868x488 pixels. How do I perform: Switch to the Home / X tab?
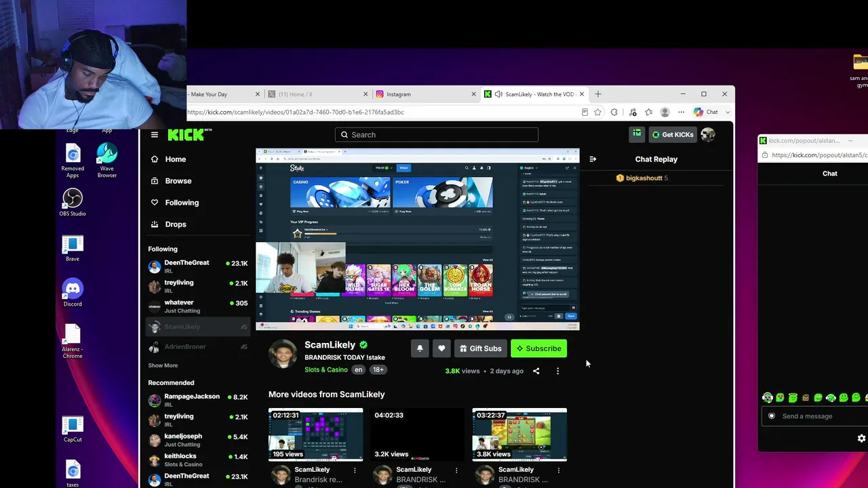(x=317, y=94)
